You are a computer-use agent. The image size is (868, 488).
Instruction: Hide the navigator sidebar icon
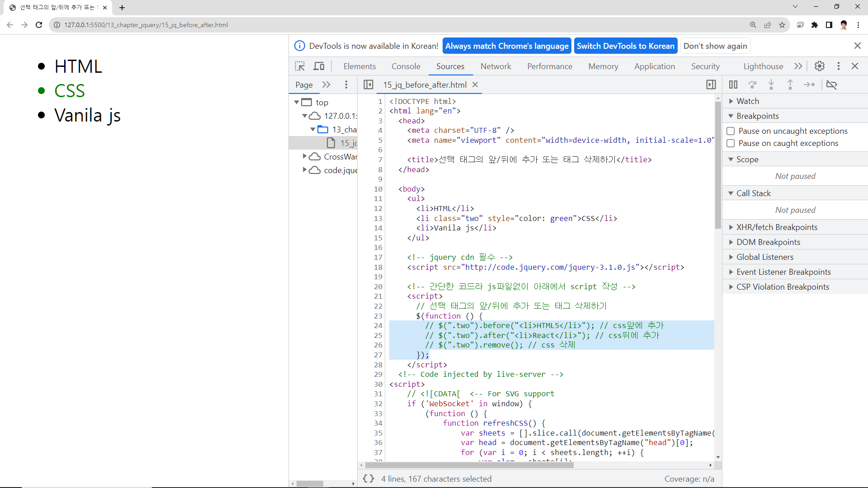click(x=368, y=84)
